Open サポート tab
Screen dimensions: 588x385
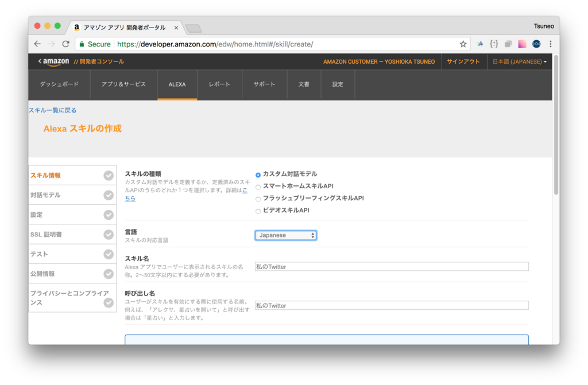(x=264, y=84)
